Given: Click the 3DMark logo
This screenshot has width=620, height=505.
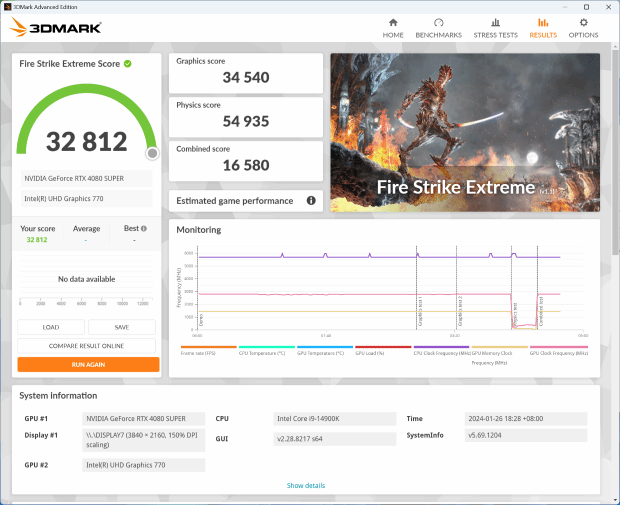Looking at the screenshot, I should click(x=55, y=27).
